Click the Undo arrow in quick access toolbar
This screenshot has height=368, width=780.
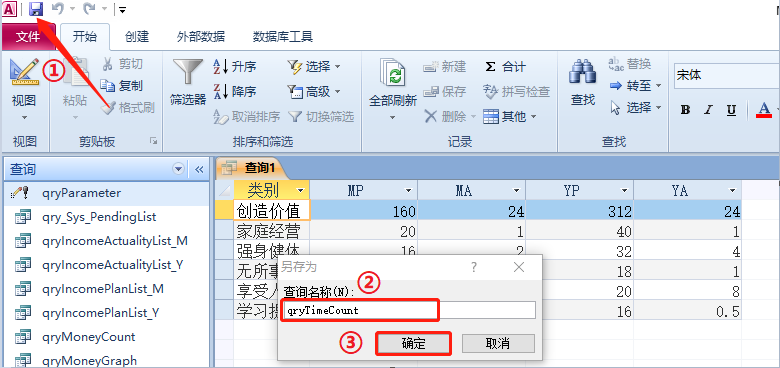click(58, 8)
